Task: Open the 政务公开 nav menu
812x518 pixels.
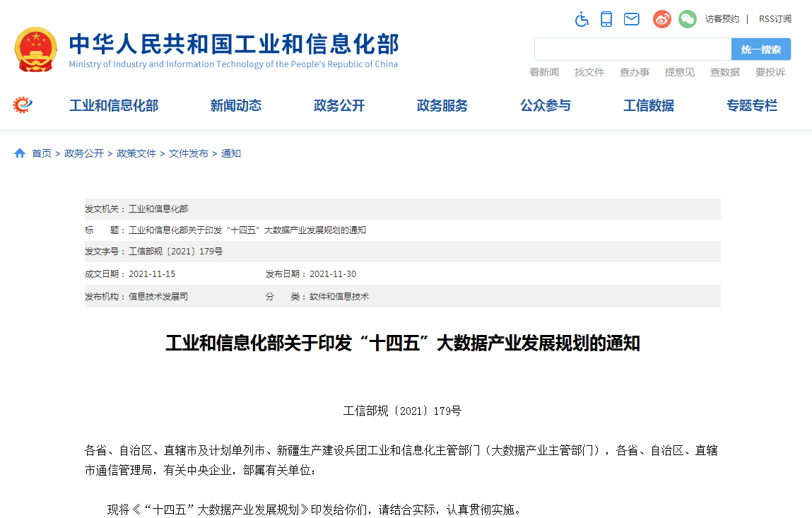Action: point(339,106)
